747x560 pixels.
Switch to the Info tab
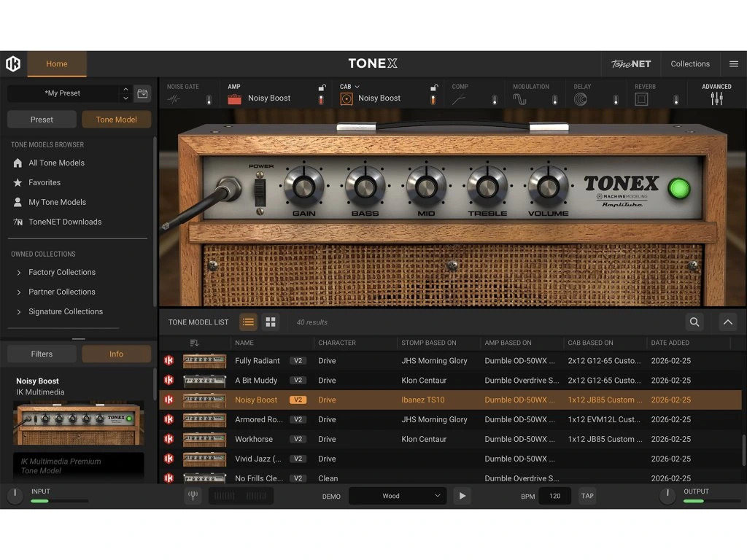(x=116, y=354)
